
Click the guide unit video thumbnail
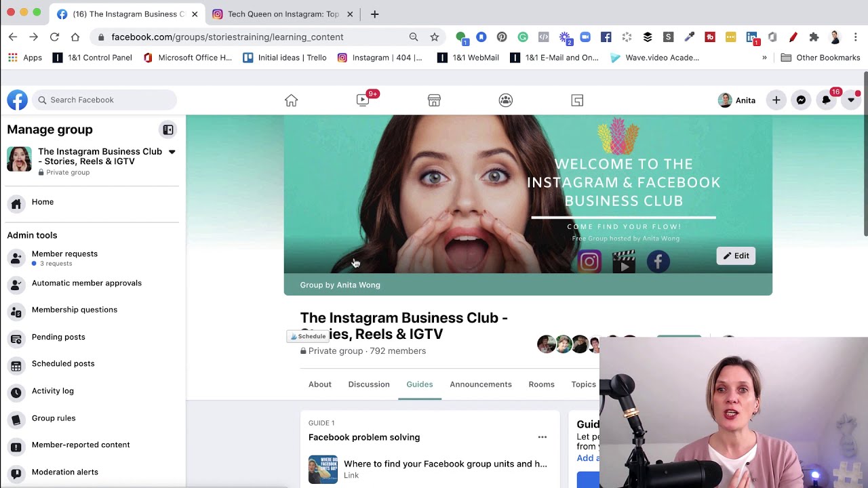(x=323, y=469)
